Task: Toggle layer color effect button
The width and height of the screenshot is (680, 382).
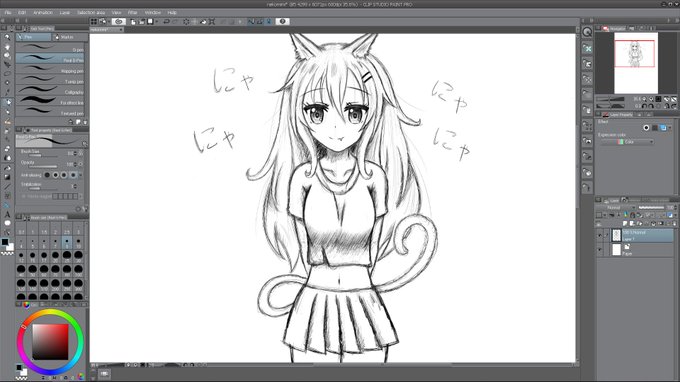Action: point(663,128)
